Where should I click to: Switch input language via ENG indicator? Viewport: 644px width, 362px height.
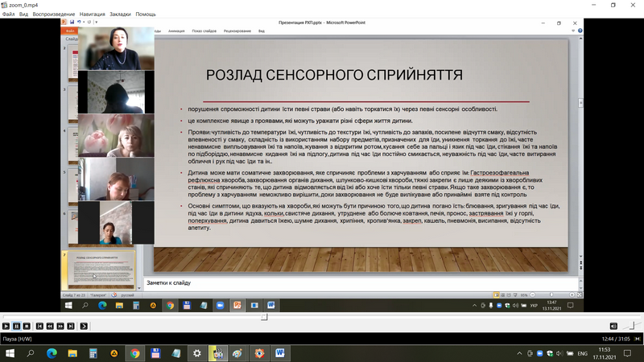click(x=582, y=353)
